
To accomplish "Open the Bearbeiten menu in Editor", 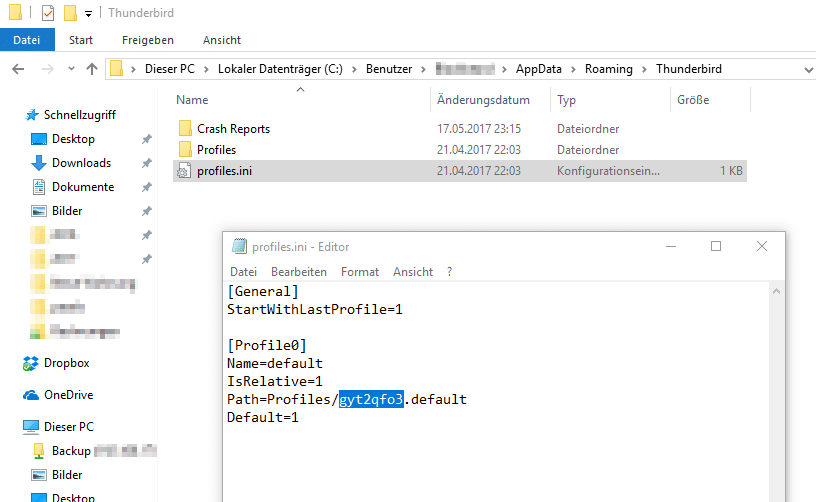I will [298, 272].
